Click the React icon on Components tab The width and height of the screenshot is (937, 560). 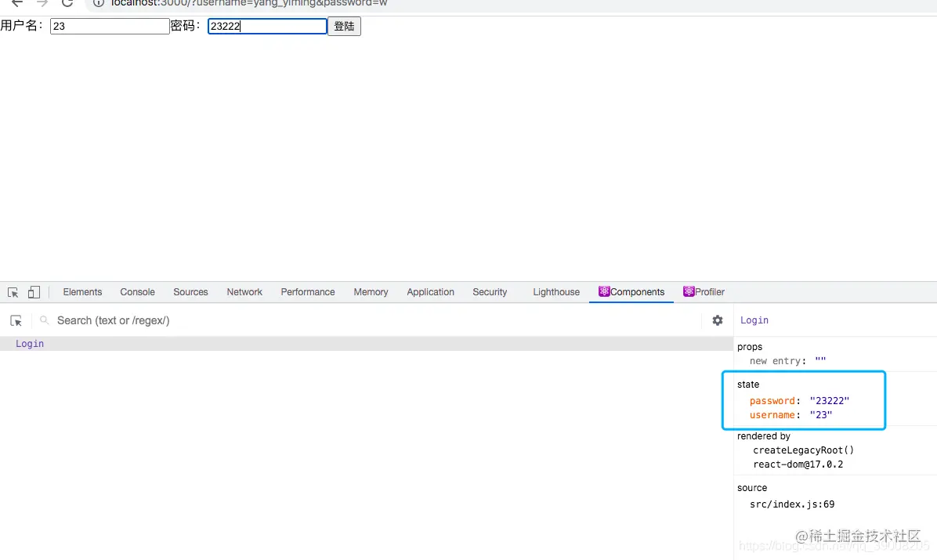(604, 291)
